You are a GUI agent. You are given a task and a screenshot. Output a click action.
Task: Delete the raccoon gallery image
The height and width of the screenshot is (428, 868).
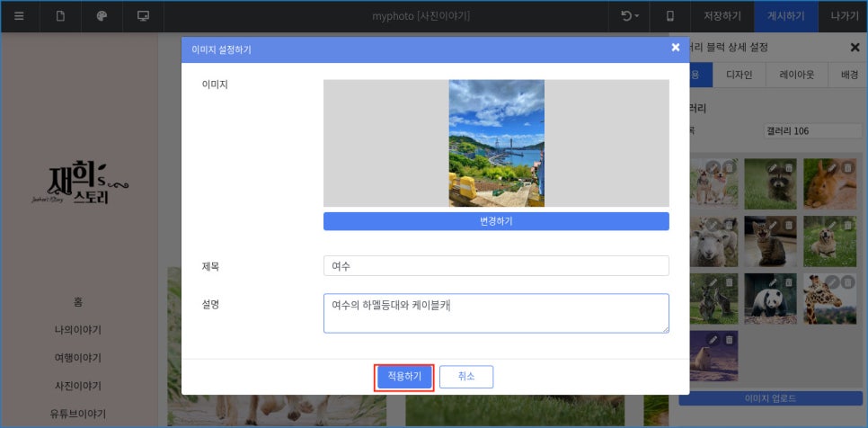[x=788, y=166]
